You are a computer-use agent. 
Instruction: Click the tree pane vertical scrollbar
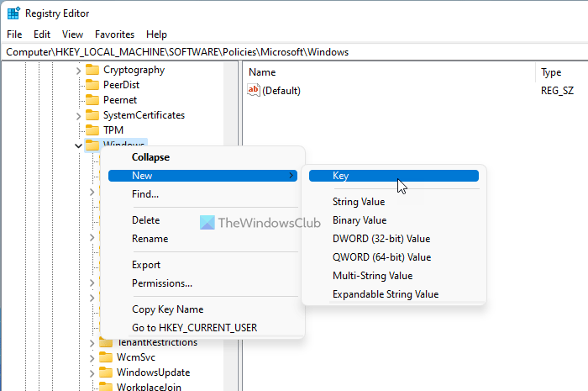pyautogui.click(x=231, y=226)
